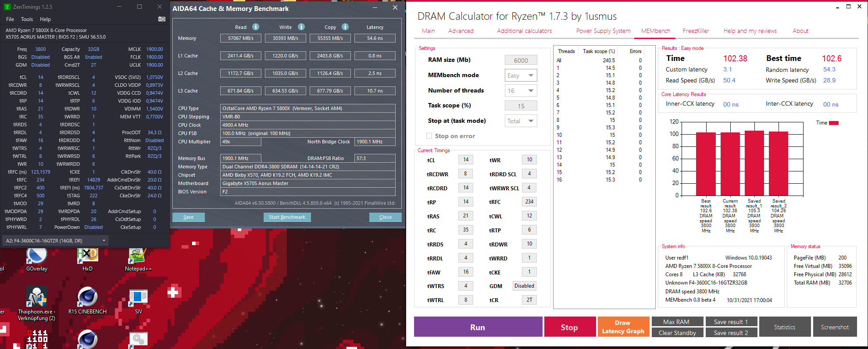
Task: Switch to Advanced tab
Action: tap(461, 31)
